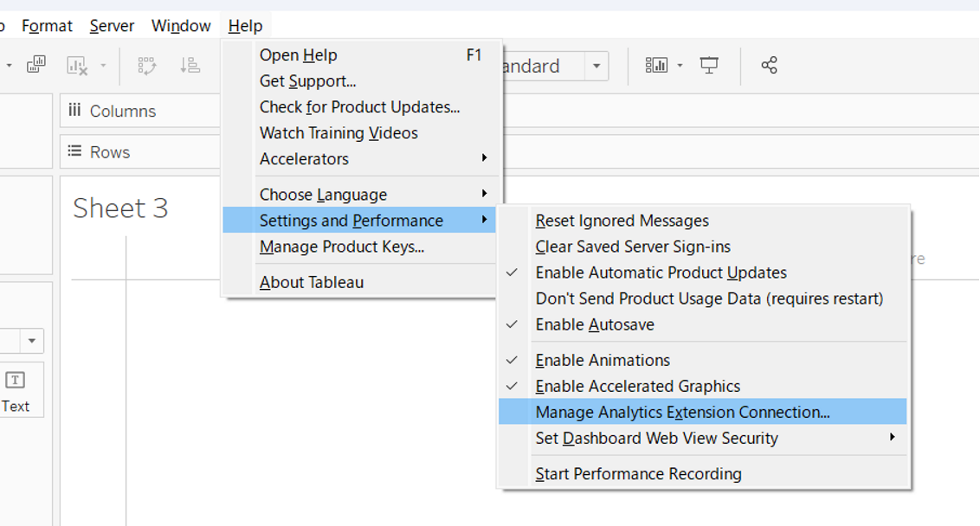Uncheck Enable Animations
This screenshot has width=980, height=526.
[603, 360]
